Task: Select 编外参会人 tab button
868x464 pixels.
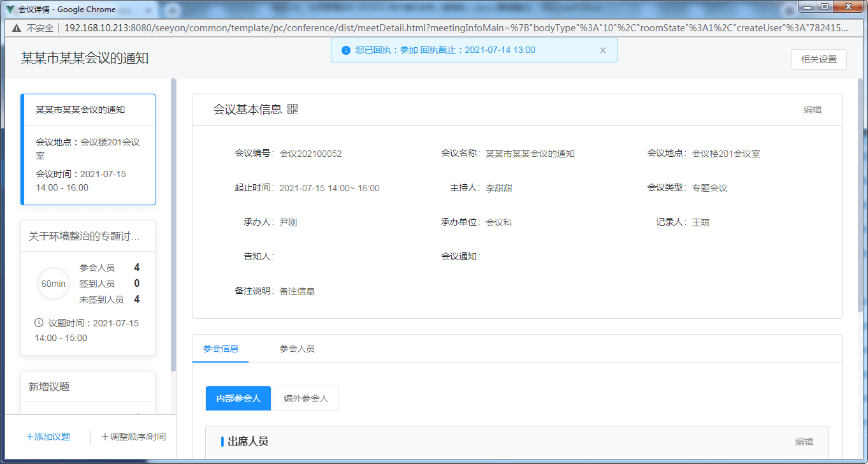Action: tap(306, 398)
